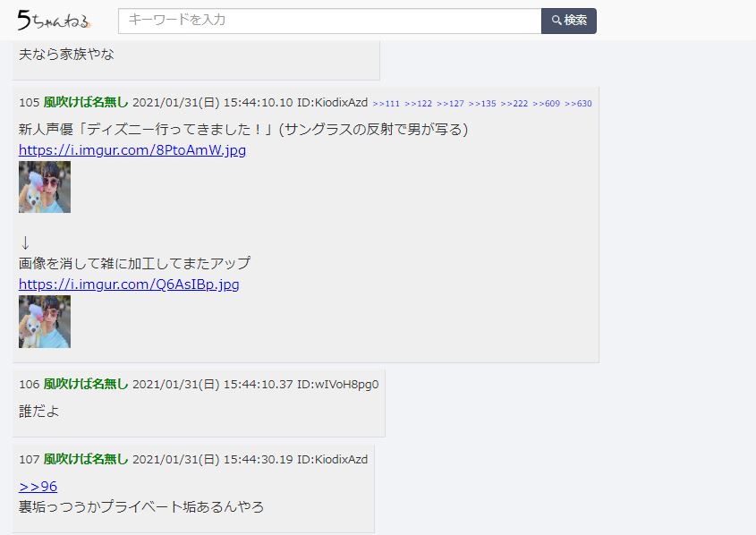Open thumbnail under the 8PtoAmW.jpg link
This screenshot has width=756, height=535.
(x=45, y=187)
